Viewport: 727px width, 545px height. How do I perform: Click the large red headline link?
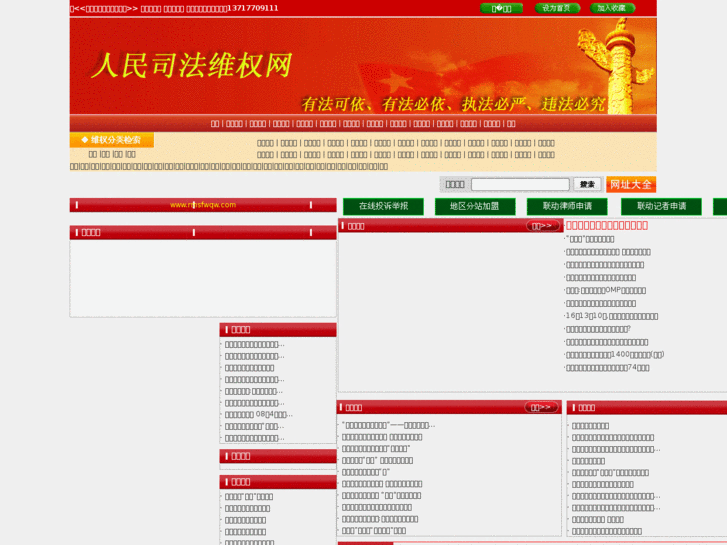pyautogui.click(x=607, y=226)
